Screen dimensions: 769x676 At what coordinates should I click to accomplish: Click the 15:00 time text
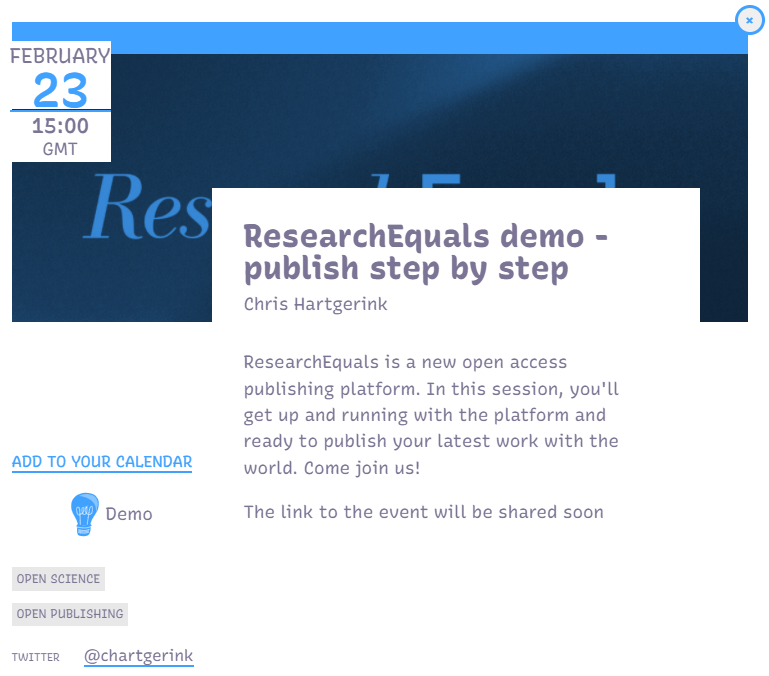coord(60,126)
